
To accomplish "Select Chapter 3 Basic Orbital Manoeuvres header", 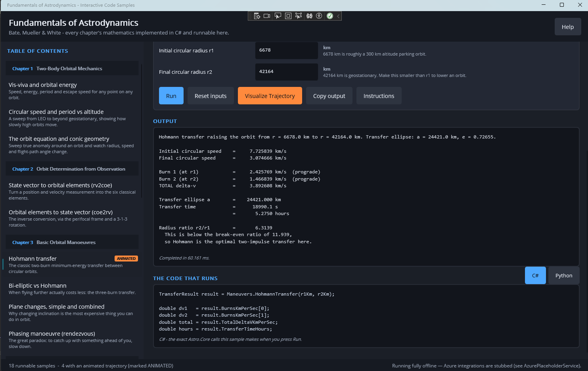I will 72,242.
